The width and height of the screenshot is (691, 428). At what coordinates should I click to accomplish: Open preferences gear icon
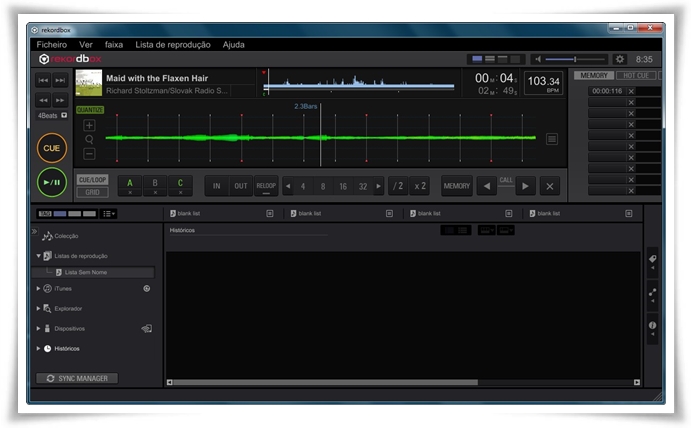(x=620, y=59)
